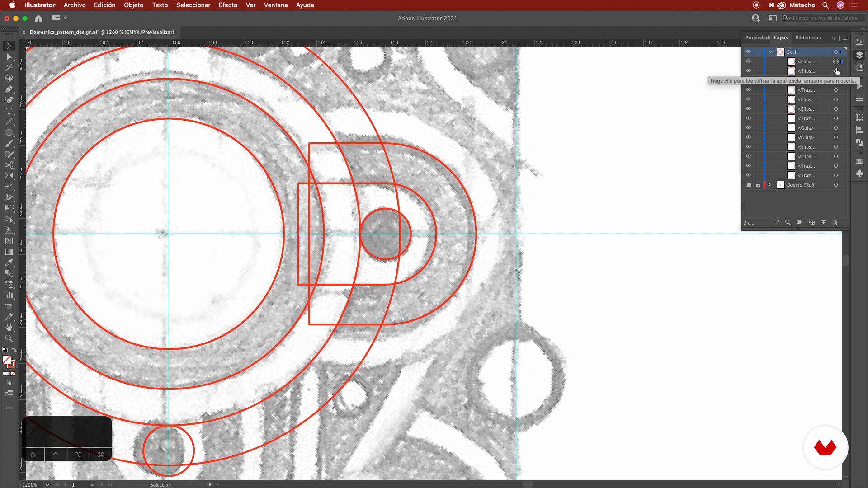Select the Artboard tool
The image size is (868, 488).
[x=9, y=306]
